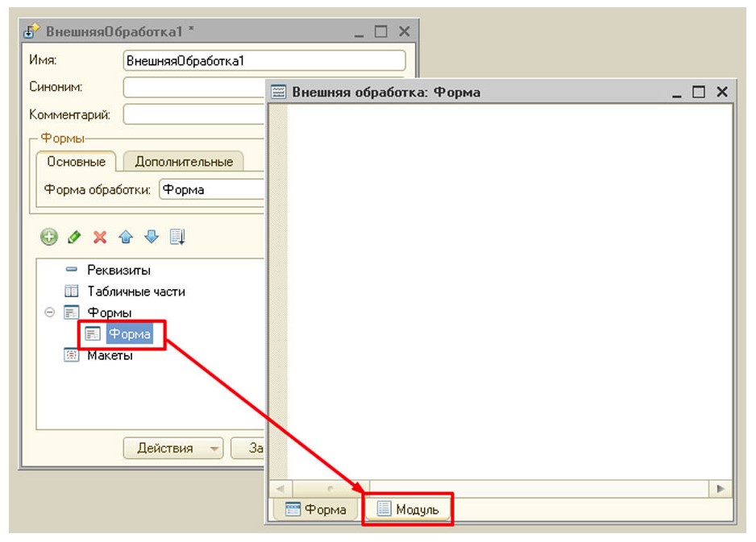This screenshot has height=542, width=756.
Task: Maximize the ВнешняяОбработка1 window
Action: pyautogui.click(x=381, y=31)
